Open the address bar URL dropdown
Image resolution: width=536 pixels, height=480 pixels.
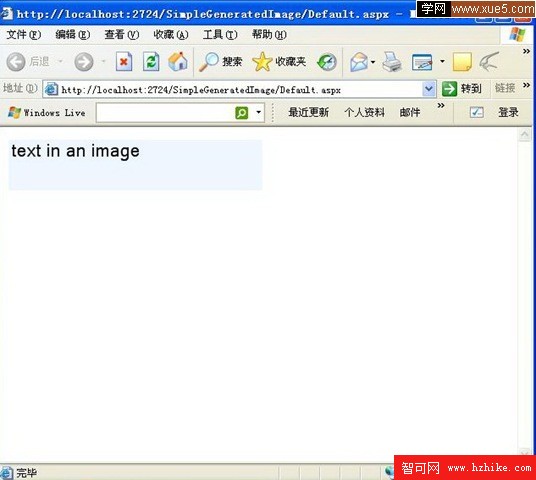pos(429,89)
